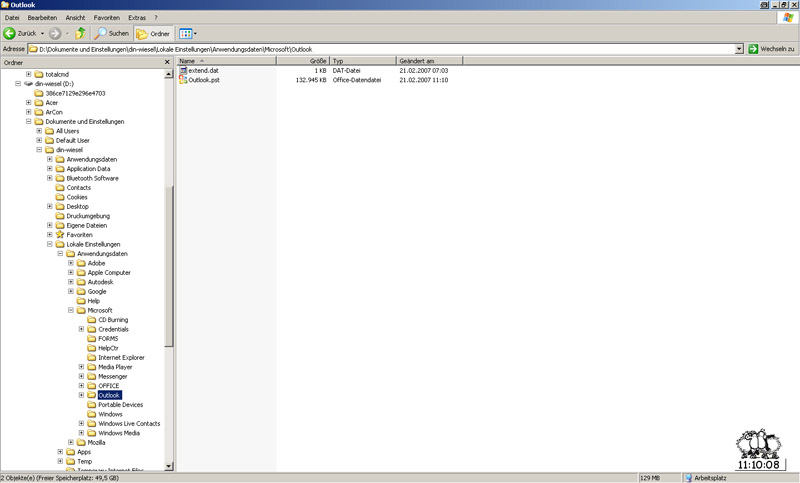800x483 pixels.
Task: Click the Zurück back arrow button
Action: (x=10, y=33)
